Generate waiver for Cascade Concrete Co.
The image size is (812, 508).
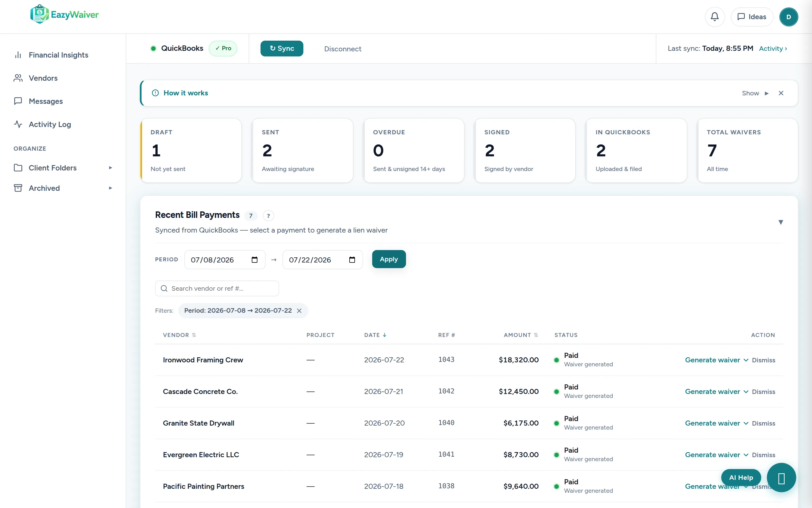click(x=712, y=391)
